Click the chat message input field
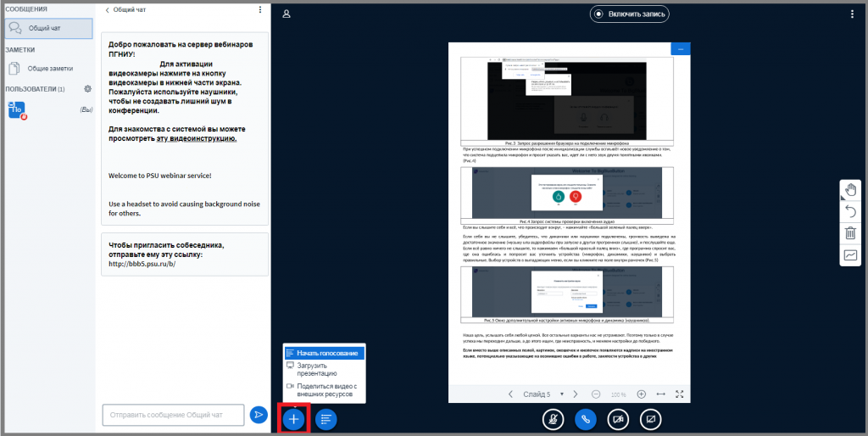The image size is (868, 436). pyautogui.click(x=174, y=415)
